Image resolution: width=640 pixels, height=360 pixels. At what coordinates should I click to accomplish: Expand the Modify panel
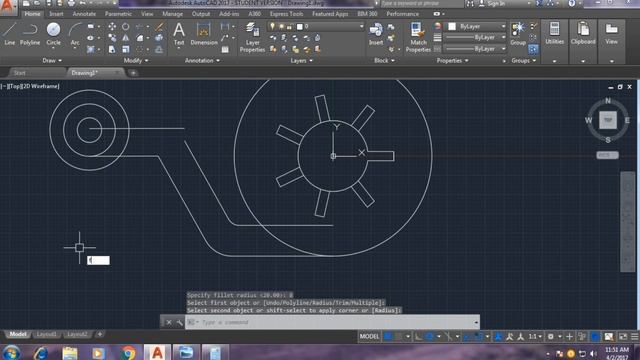click(136, 60)
